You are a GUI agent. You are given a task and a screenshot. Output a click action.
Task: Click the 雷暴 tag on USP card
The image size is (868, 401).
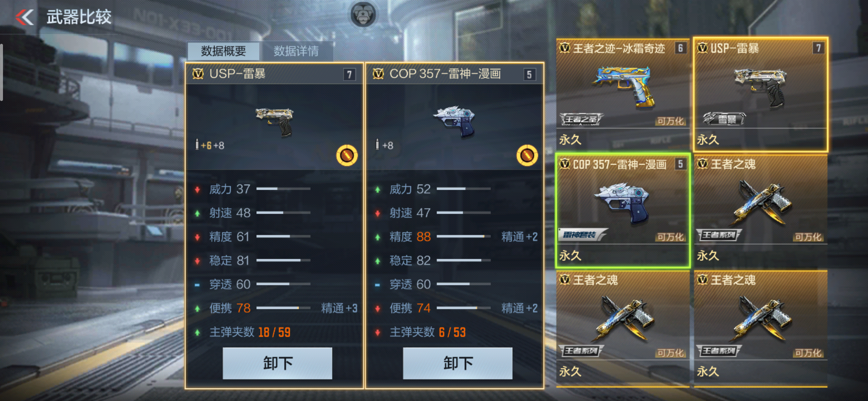point(724,119)
